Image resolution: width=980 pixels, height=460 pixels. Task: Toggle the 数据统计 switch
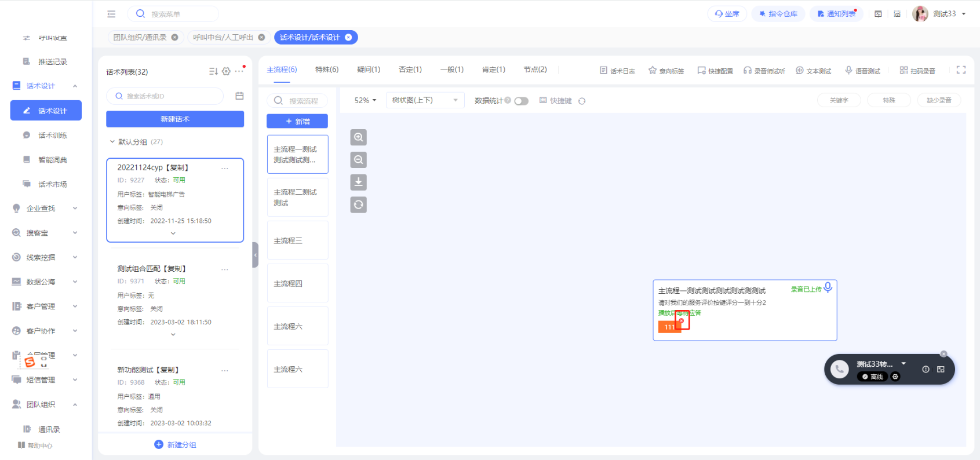tap(521, 101)
